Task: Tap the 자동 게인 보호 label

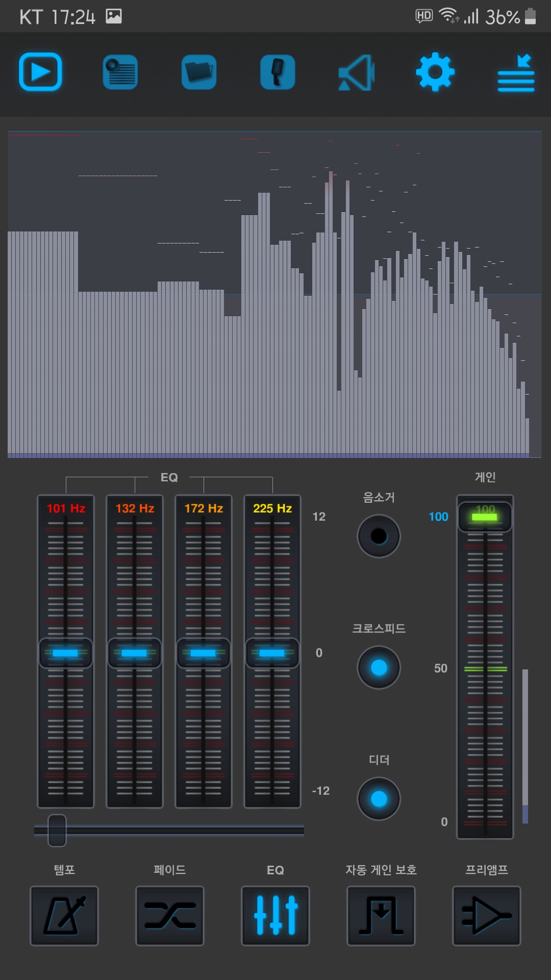Action: click(381, 870)
